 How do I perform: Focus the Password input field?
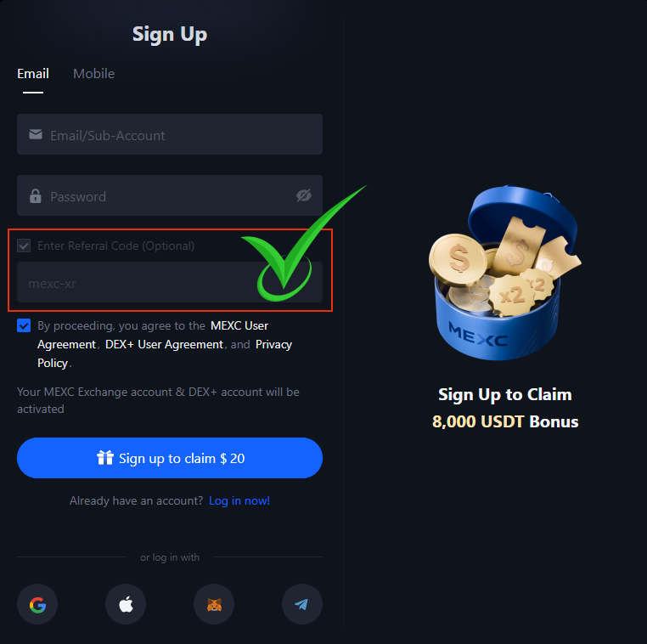(170, 195)
